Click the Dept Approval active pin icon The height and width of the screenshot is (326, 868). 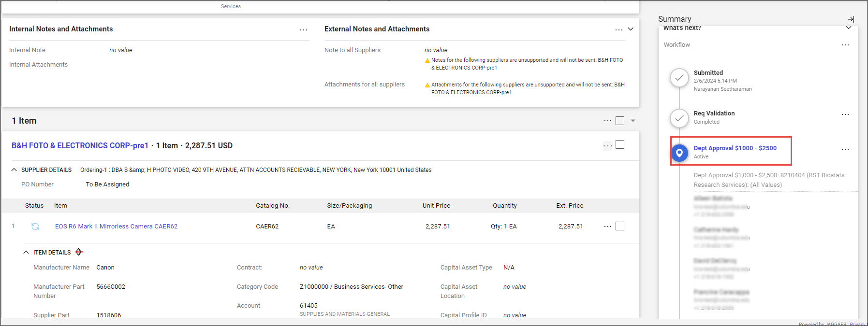pyautogui.click(x=679, y=153)
